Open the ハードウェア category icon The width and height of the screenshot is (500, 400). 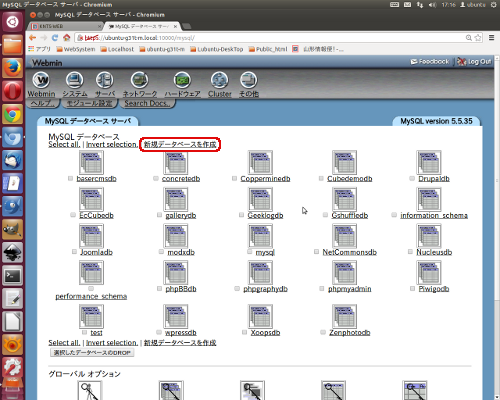182,80
